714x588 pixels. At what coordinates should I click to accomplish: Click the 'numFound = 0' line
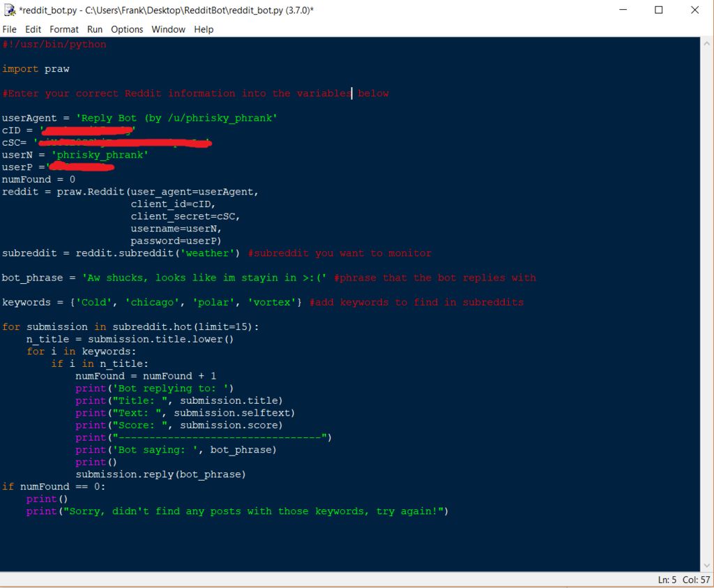pyautogui.click(x=39, y=179)
